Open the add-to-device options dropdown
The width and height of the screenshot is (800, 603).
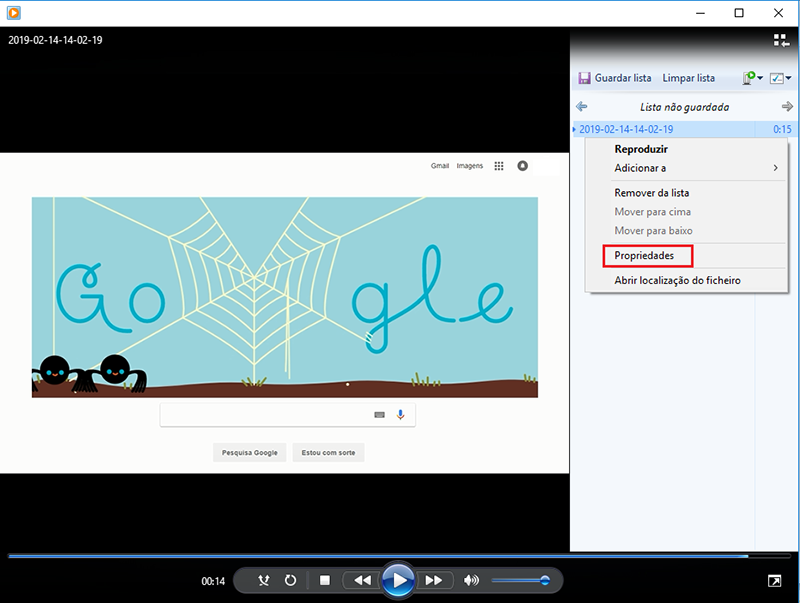tap(753, 78)
